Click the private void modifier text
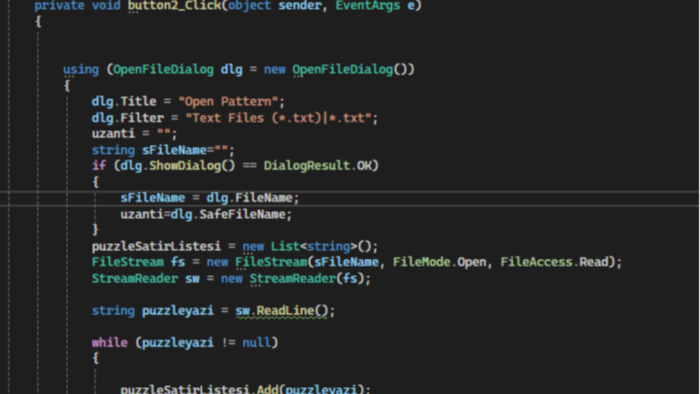 [x=77, y=5]
